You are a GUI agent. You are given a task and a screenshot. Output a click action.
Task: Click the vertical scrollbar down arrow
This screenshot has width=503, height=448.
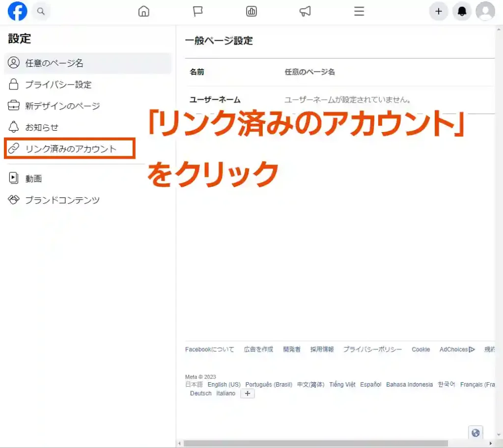coord(499,435)
